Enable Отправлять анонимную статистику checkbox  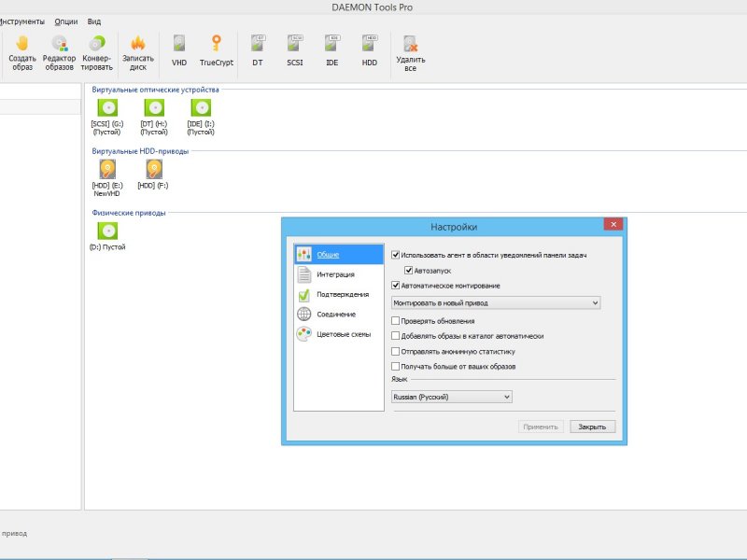click(x=395, y=352)
